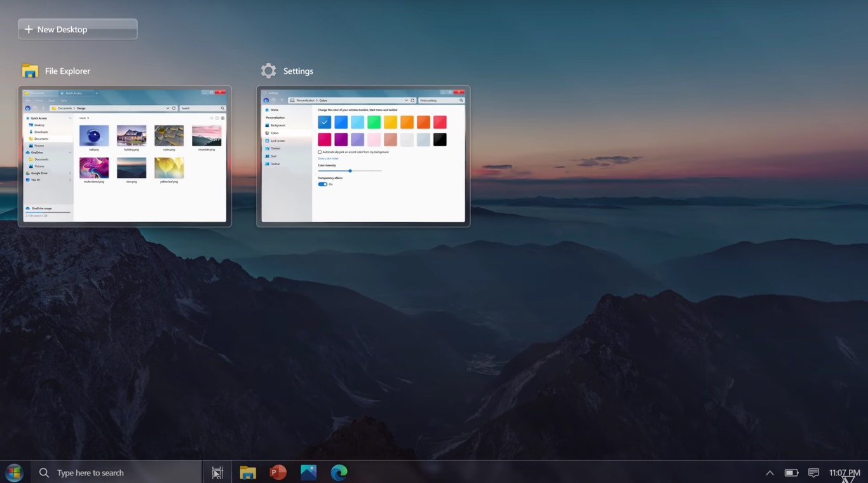This screenshot has width=868, height=483.
Task: Click the Show color mixer link
Action: pos(329,158)
